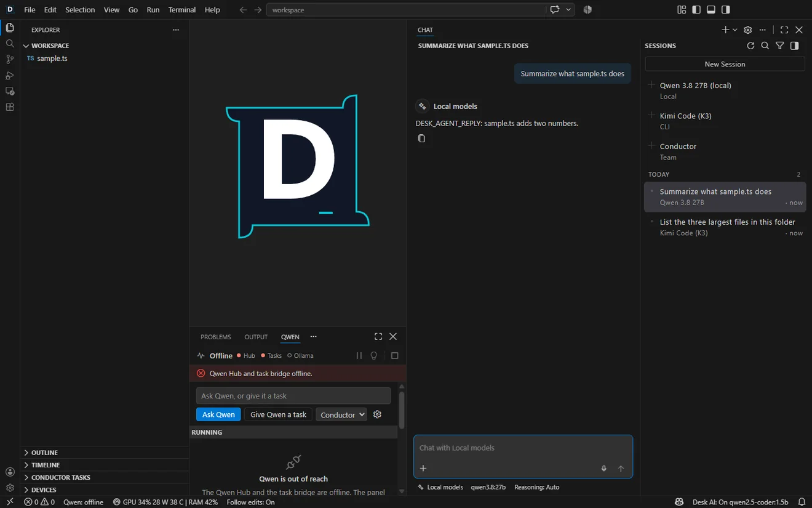Viewport: 812px width, 508px height.
Task: Click the lightbulb icon in Qwen panel
Action: click(x=374, y=355)
